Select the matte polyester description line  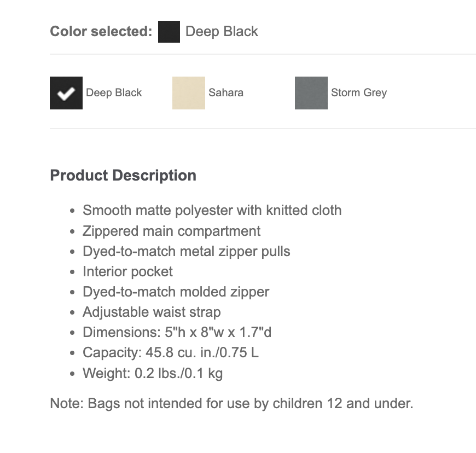(212, 210)
